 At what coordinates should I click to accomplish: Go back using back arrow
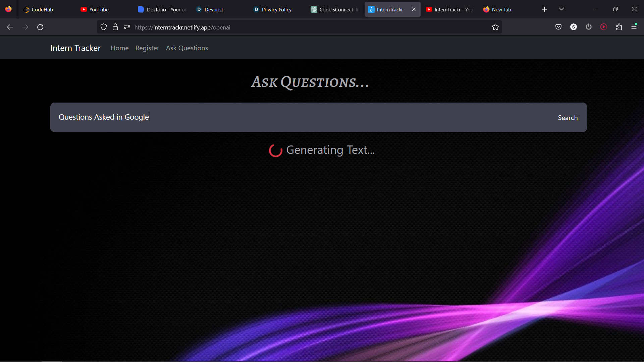(10, 27)
